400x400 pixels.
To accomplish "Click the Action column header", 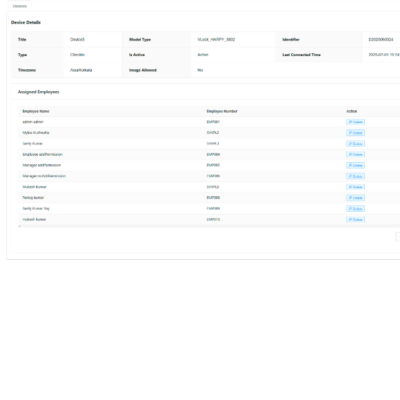I will pos(352,111).
